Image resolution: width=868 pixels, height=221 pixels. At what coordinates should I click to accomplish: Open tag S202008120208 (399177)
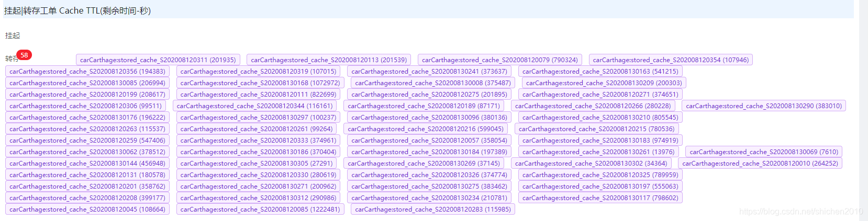click(x=87, y=198)
